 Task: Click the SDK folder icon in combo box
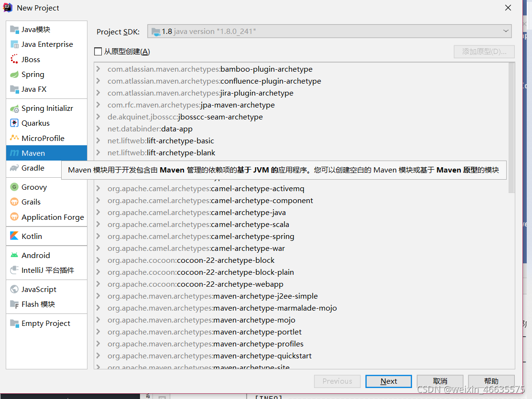click(x=156, y=32)
